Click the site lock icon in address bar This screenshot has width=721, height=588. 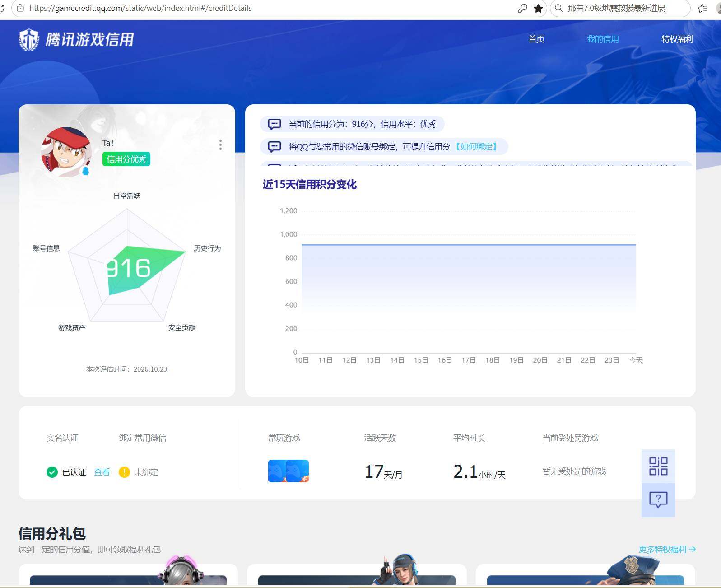coord(20,8)
